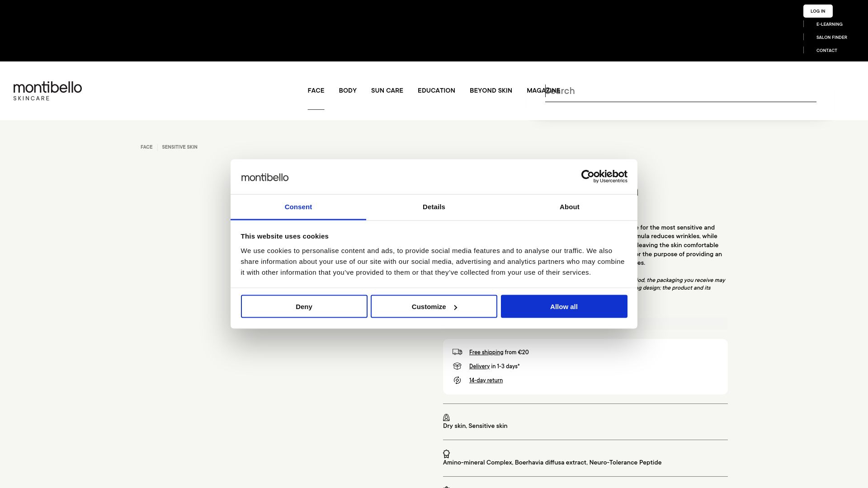The height and width of the screenshot is (488, 868).
Task: Click the box icon beside Delivery
Action: [457, 366]
